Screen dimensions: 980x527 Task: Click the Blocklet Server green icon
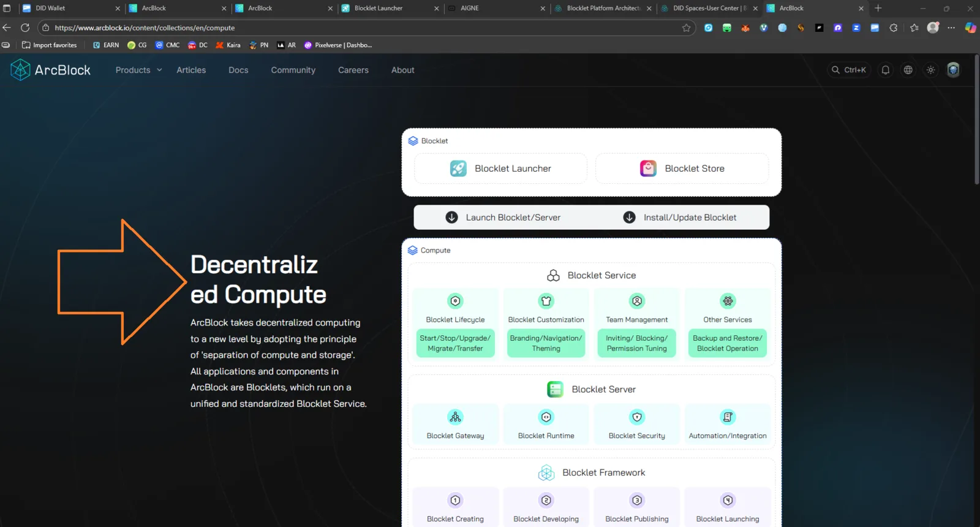click(x=556, y=389)
